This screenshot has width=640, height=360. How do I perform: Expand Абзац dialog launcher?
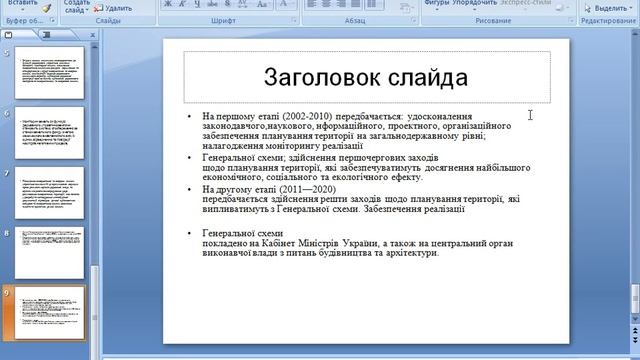(414, 20)
